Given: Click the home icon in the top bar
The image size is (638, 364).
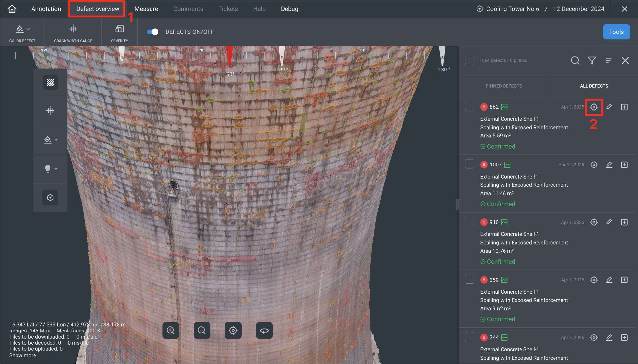Looking at the screenshot, I should coord(12,9).
